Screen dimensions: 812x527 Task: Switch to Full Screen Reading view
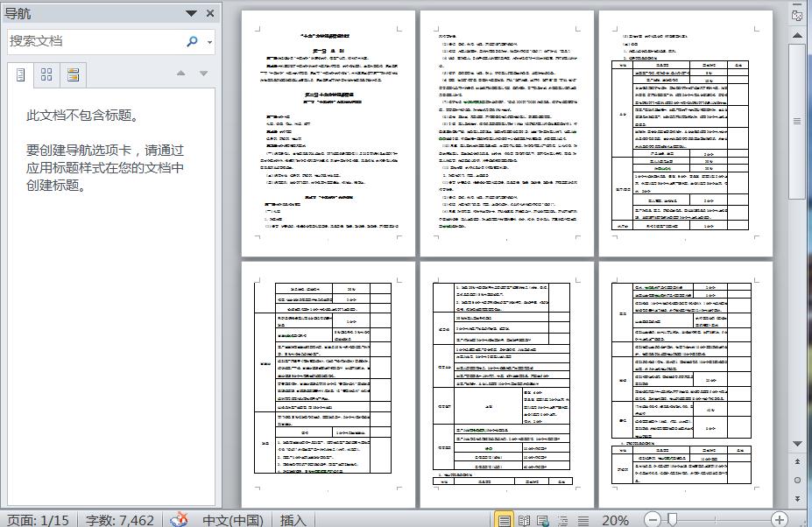pyautogui.click(x=524, y=520)
